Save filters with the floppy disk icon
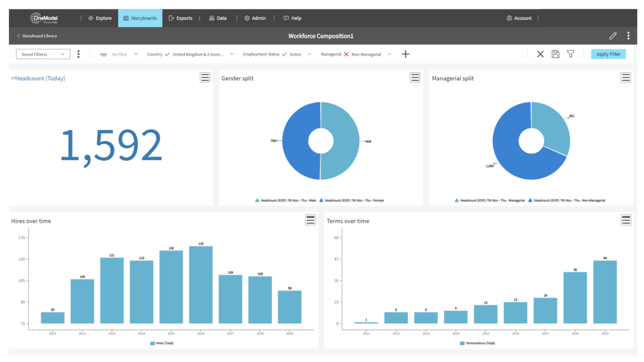 click(x=555, y=54)
